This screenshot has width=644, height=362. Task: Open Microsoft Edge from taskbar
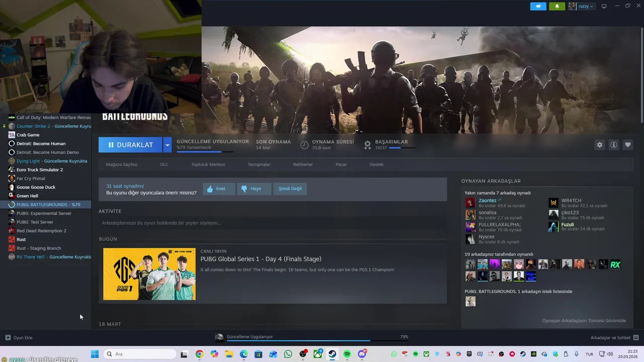(244, 354)
